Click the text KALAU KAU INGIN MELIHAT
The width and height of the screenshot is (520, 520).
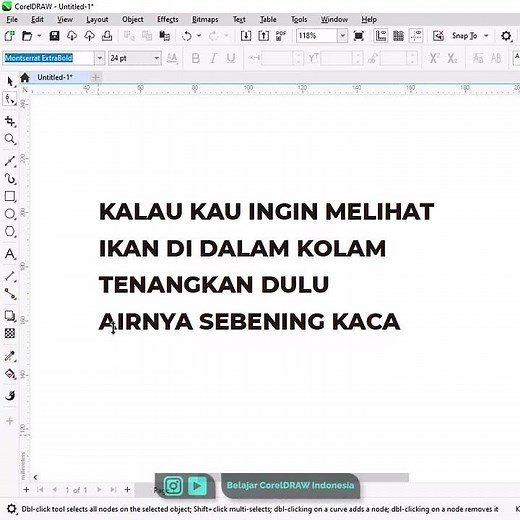(x=266, y=211)
